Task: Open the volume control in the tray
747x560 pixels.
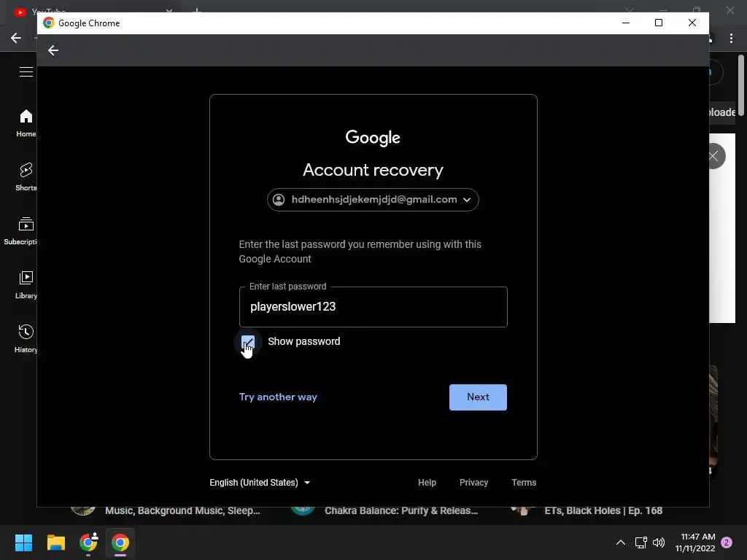Action: (659, 542)
